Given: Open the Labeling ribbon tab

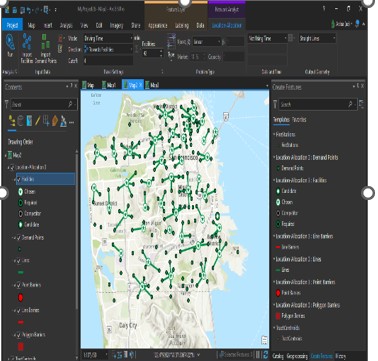Looking at the screenshot, I should click(182, 25).
